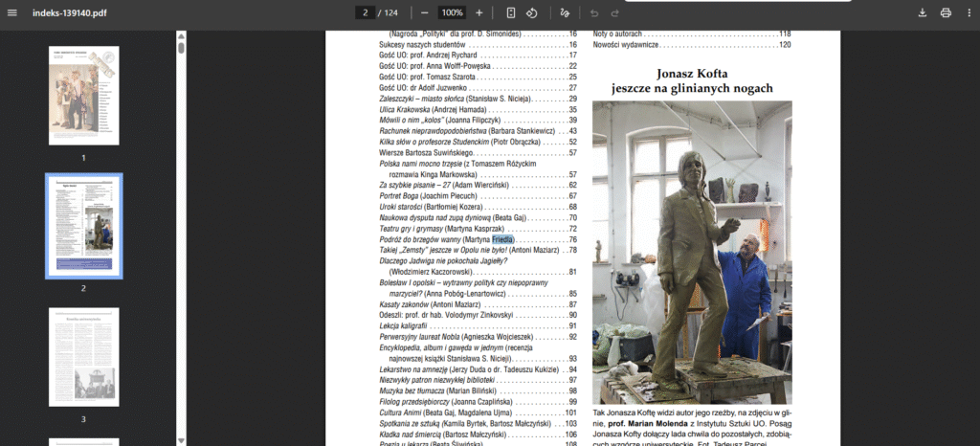Click the 100% zoom level field
The image size is (980, 446).
point(452,12)
